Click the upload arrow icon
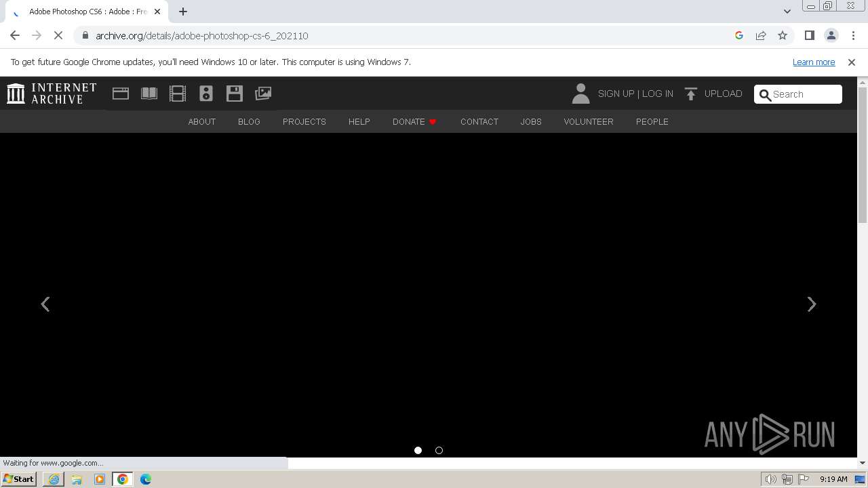The image size is (868, 488). tap(691, 94)
